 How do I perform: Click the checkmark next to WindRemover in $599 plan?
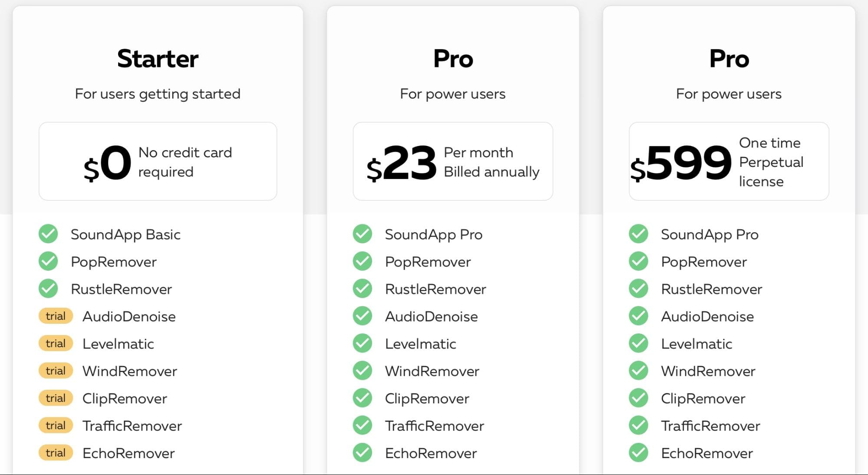639,371
